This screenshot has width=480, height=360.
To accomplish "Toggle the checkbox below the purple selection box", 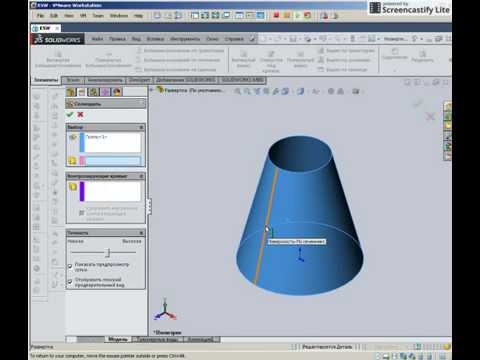I will (81, 212).
